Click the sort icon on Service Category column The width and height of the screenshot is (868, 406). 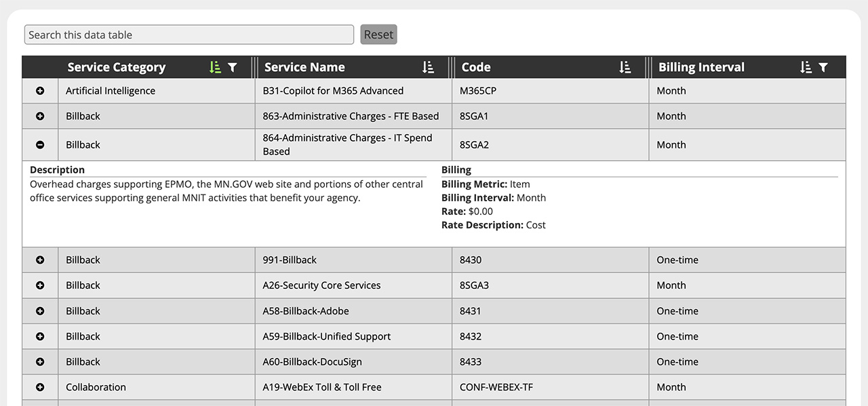click(x=216, y=67)
